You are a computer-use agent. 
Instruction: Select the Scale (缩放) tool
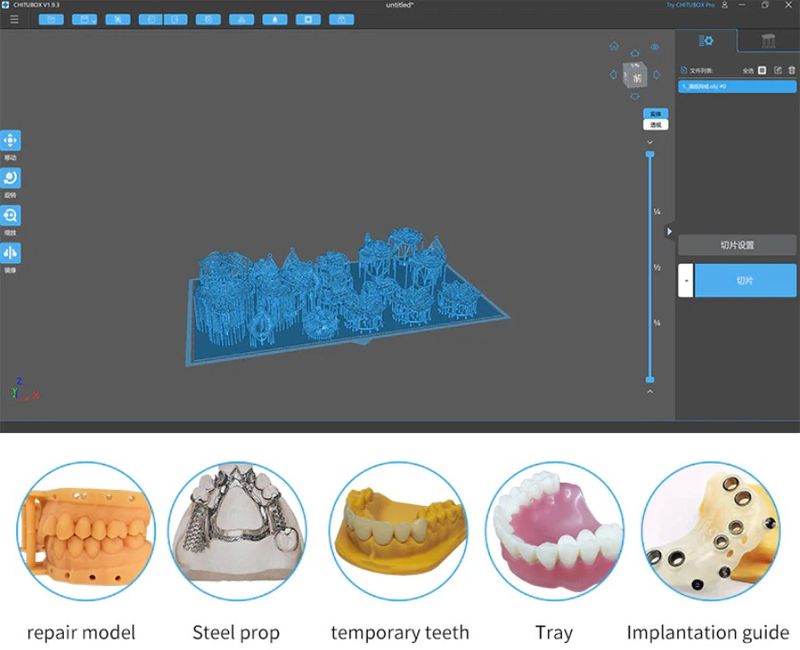[x=11, y=215]
